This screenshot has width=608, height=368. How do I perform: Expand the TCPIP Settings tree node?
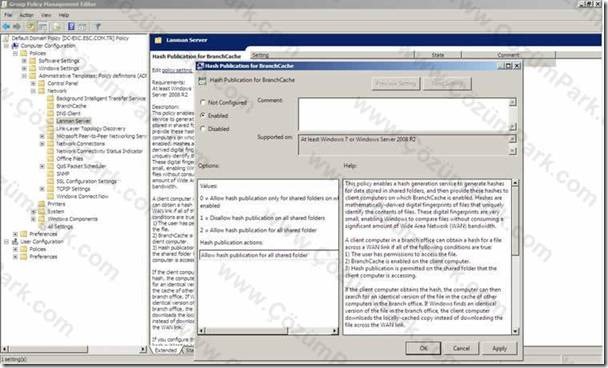[x=42, y=189]
